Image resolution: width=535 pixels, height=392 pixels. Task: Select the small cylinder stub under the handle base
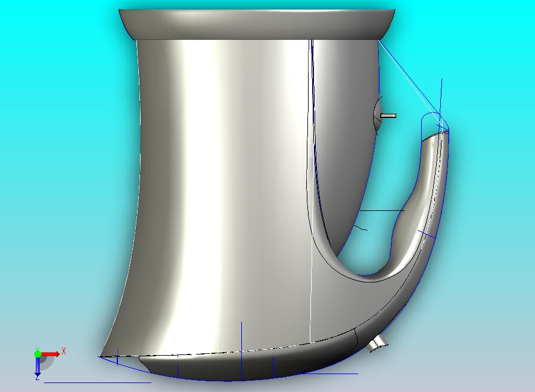(377, 343)
